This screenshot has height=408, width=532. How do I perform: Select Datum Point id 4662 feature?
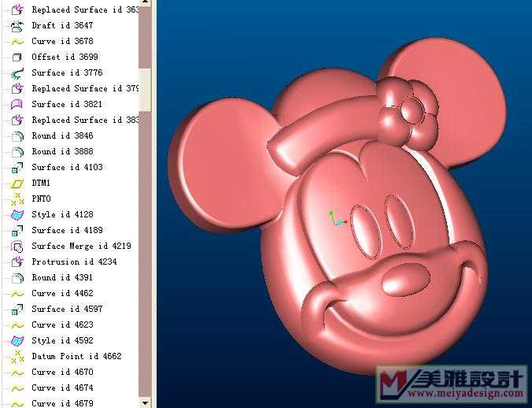[x=76, y=356]
